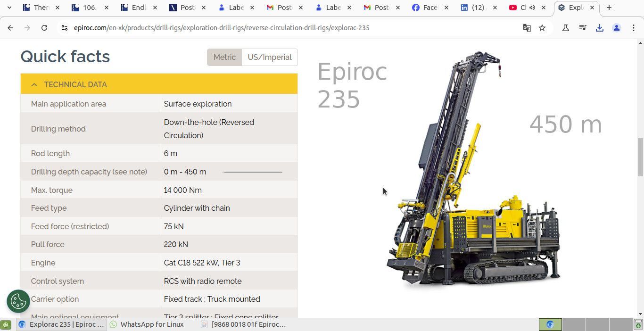Open the tab search dropdown arrow
The height and width of the screenshot is (331, 644).
[x=9, y=8]
